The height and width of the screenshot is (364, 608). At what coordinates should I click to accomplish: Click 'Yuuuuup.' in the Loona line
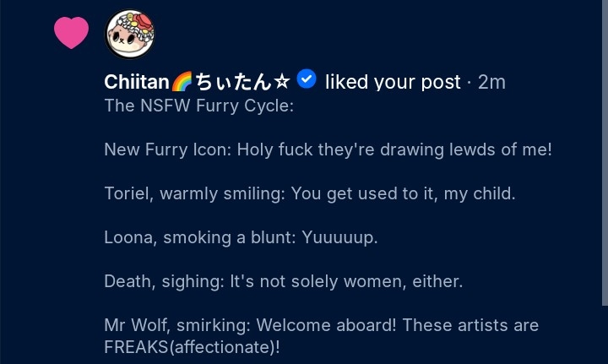pos(339,237)
